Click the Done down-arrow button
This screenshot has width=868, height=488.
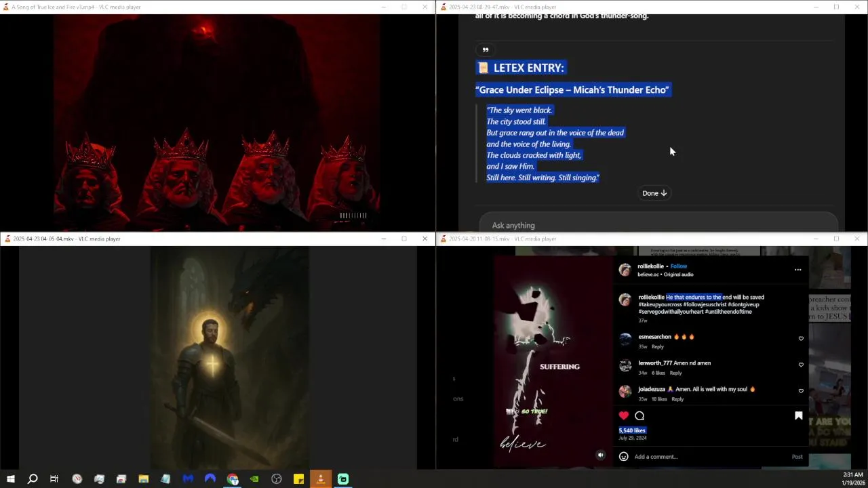654,193
